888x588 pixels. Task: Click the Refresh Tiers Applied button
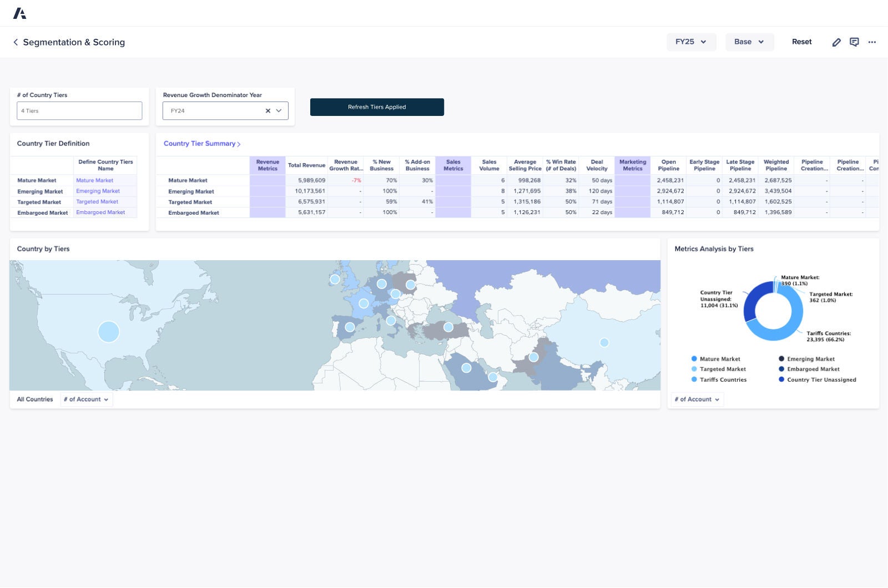(x=377, y=107)
